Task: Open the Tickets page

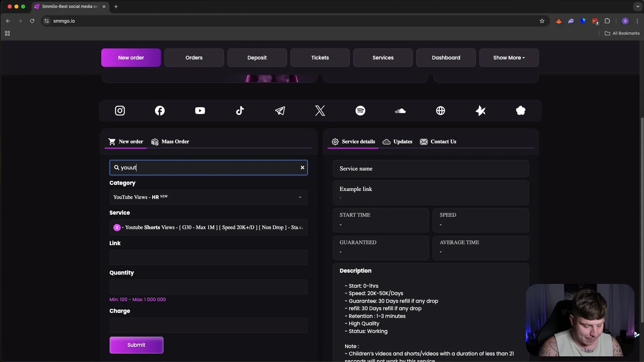Action: pyautogui.click(x=320, y=58)
